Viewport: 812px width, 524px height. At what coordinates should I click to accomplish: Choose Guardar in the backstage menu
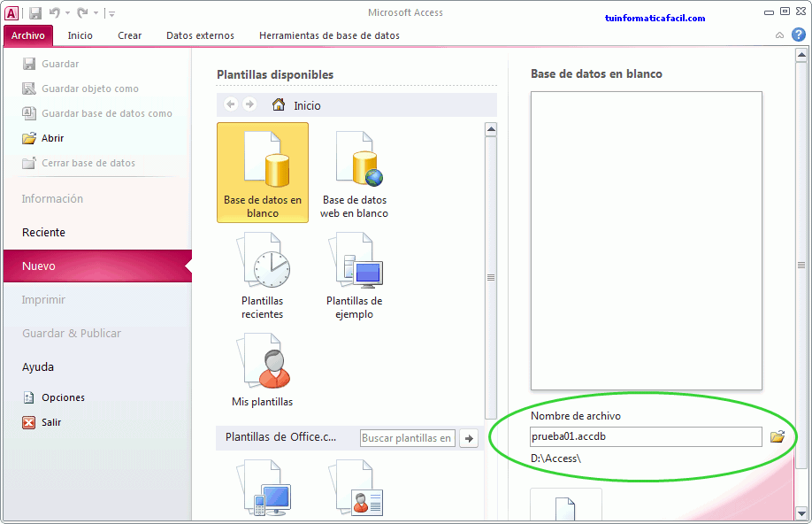tap(60, 64)
